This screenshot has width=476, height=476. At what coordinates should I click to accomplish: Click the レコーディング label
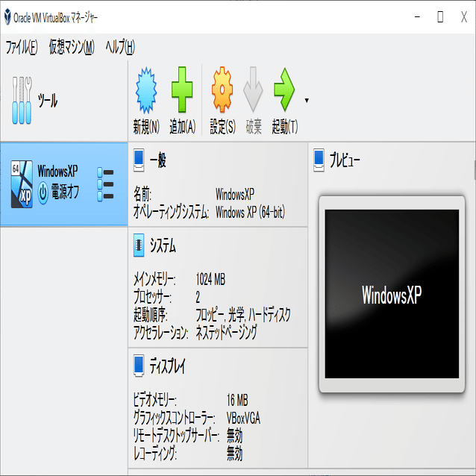click(155, 454)
